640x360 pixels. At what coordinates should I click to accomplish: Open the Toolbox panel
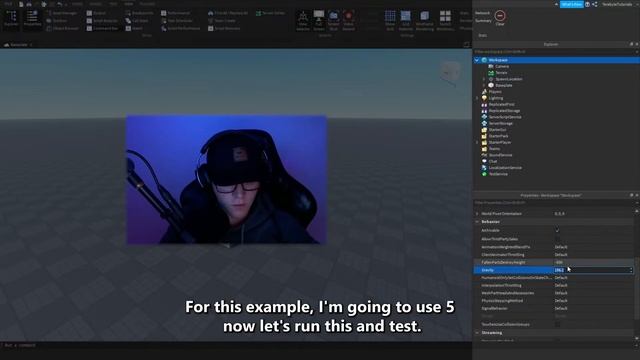(56, 20)
